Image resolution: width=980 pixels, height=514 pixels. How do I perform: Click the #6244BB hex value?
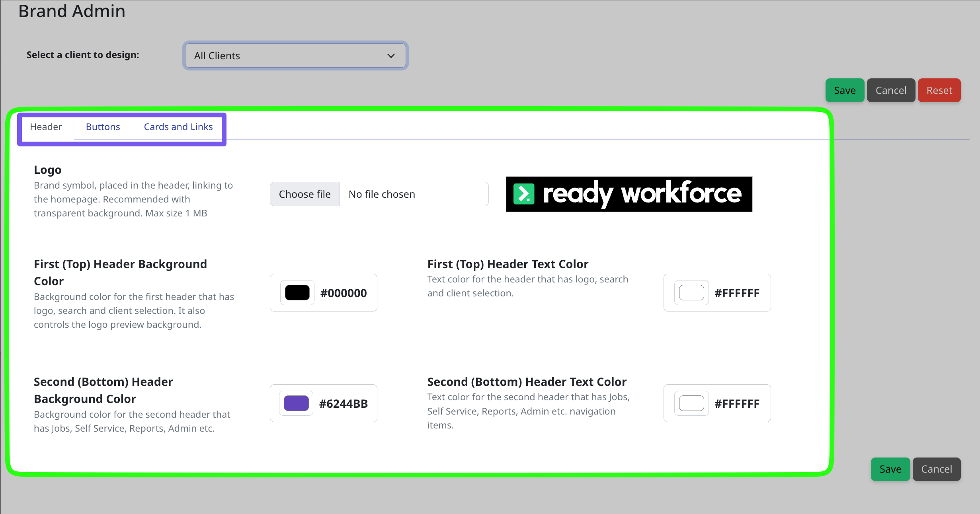[x=344, y=404]
